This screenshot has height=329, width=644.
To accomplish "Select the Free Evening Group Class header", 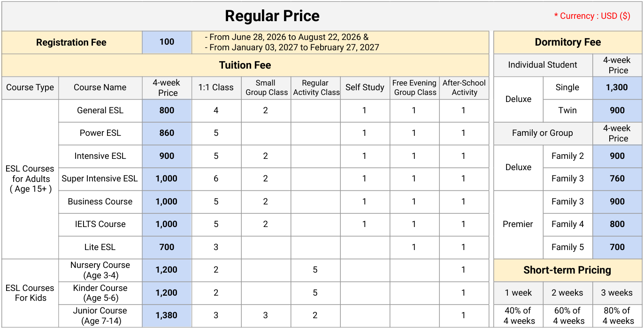I will tap(414, 87).
